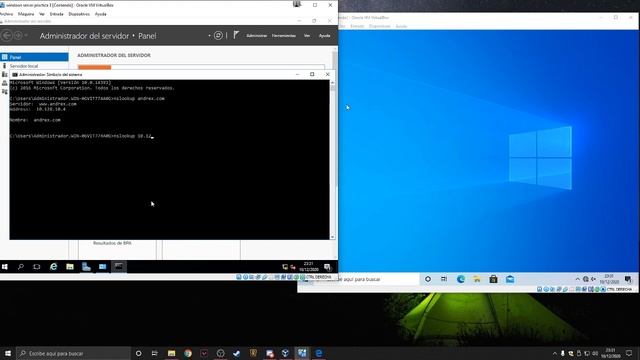Open Start menu in Windows Server VM taskbar
640x360 pixels.
pyautogui.click(x=5, y=267)
